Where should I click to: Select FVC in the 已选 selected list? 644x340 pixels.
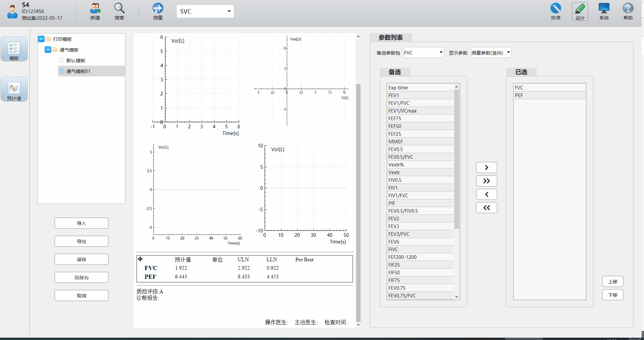[550, 87]
